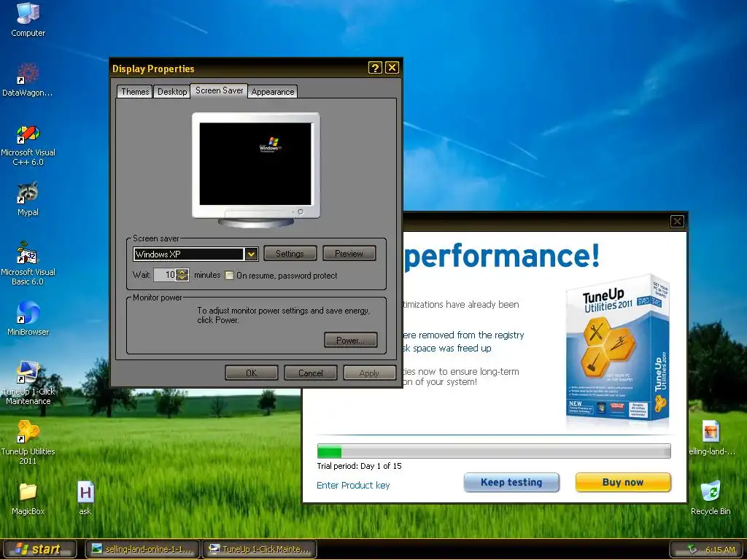Image resolution: width=747 pixels, height=560 pixels.
Task: Switch to selling-land-online taskbar item
Action: coord(142,549)
